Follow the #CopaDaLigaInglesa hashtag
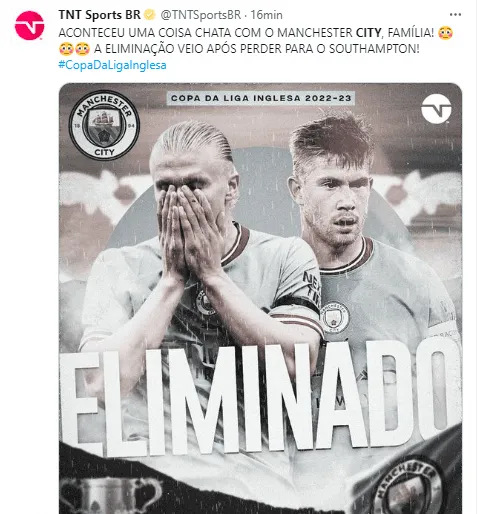478x514 pixels. point(112,65)
